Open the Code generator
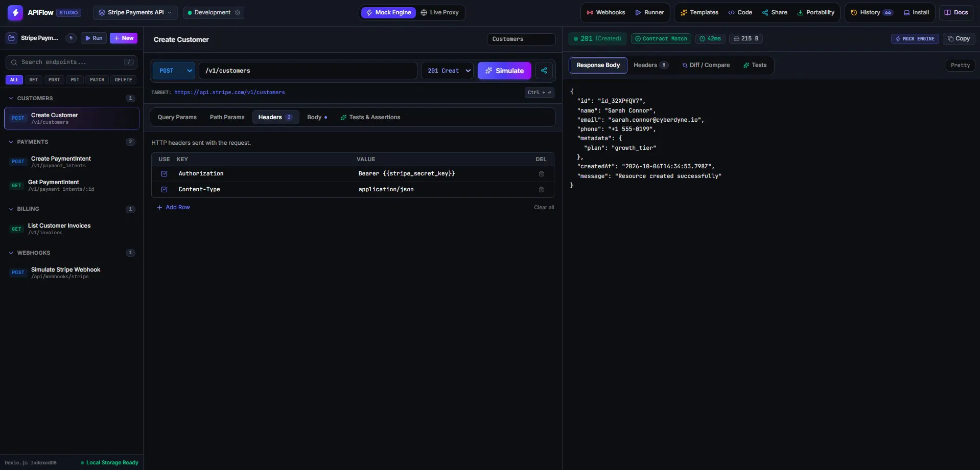 coord(740,13)
